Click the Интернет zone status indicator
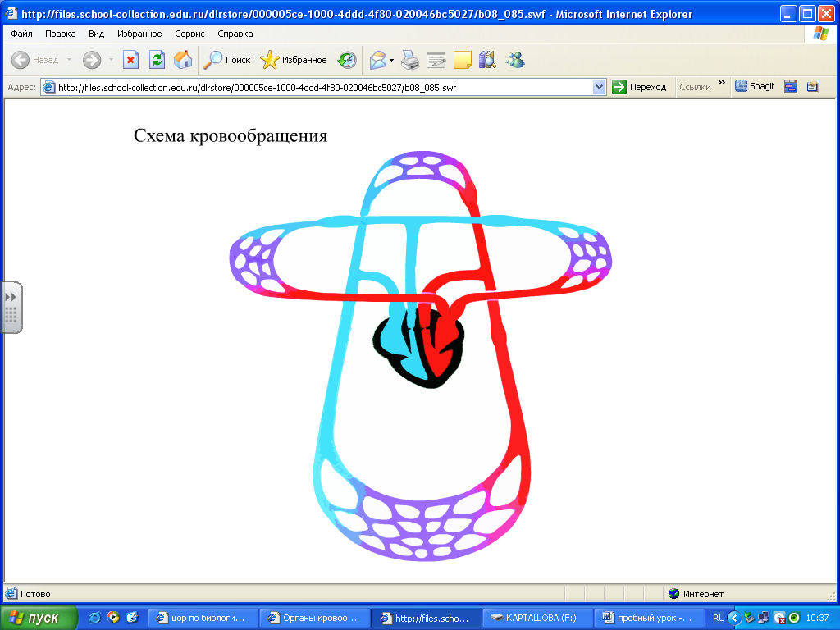The image size is (840, 630). pyautogui.click(x=696, y=594)
